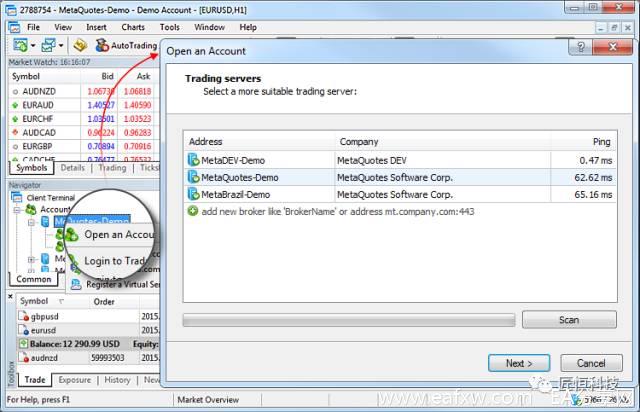Toggle AutoTrading in the toolbar
640x412 pixels.
pyautogui.click(x=126, y=45)
